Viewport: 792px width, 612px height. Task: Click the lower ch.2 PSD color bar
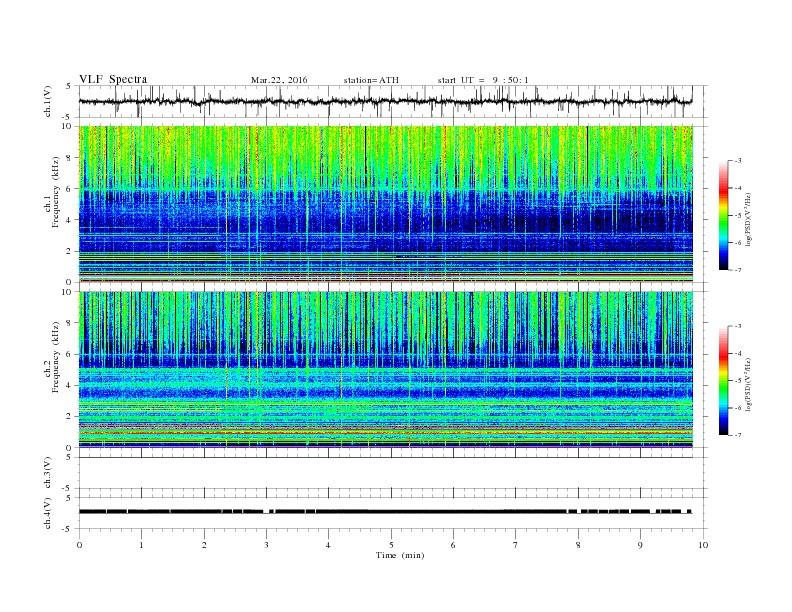[x=723, y=380]
